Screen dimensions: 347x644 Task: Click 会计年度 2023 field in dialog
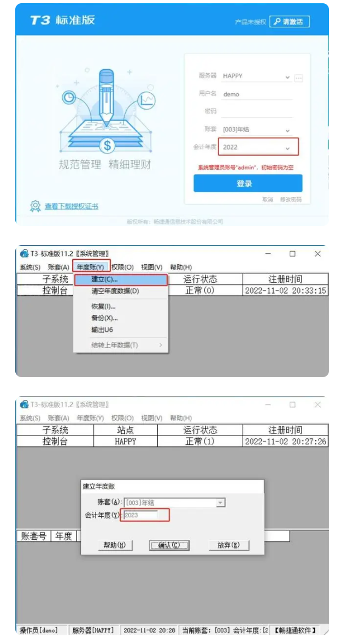pos(140,515)
